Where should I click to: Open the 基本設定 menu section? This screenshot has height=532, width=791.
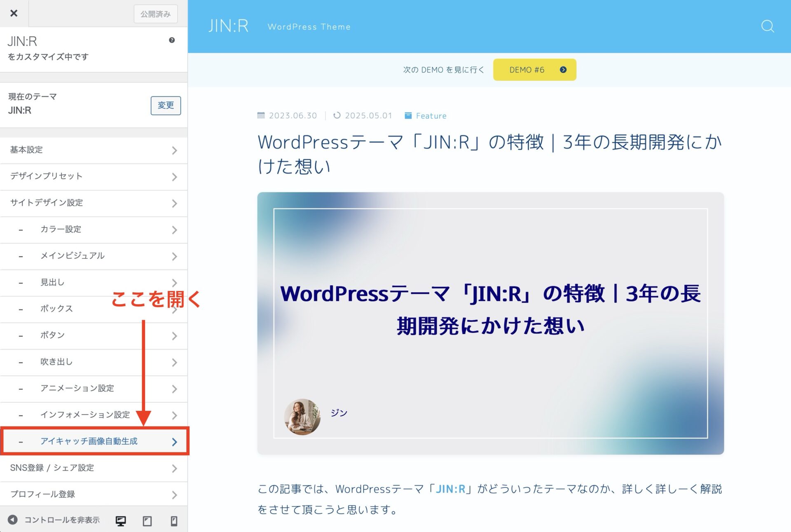pos(94,150)
